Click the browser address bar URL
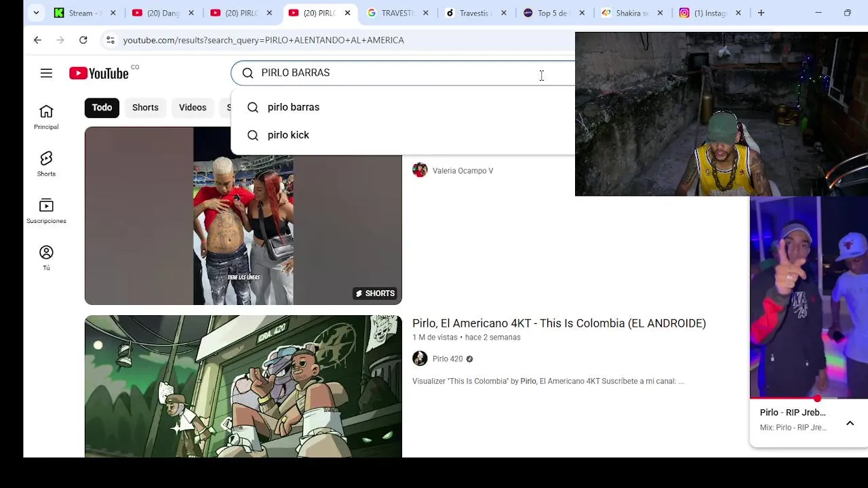This screenshot has width=868, height=488. tap(264, 40)
